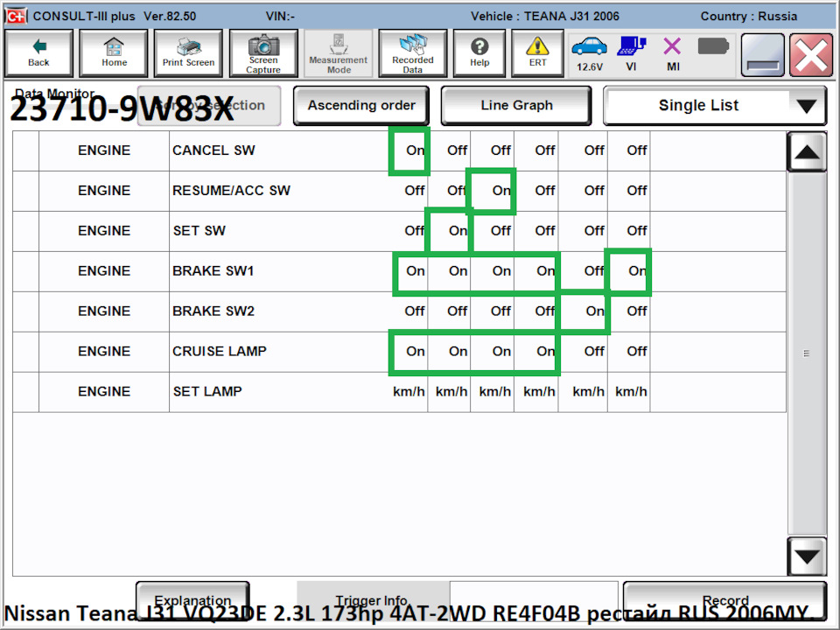Click the On value in CANCEL SW row
840x630 pixels.
click(x=415, y=150)
